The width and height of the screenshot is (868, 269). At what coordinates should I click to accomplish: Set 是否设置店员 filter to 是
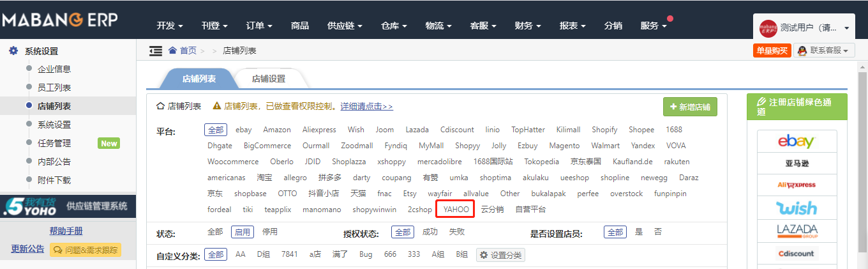coord(639,232)
